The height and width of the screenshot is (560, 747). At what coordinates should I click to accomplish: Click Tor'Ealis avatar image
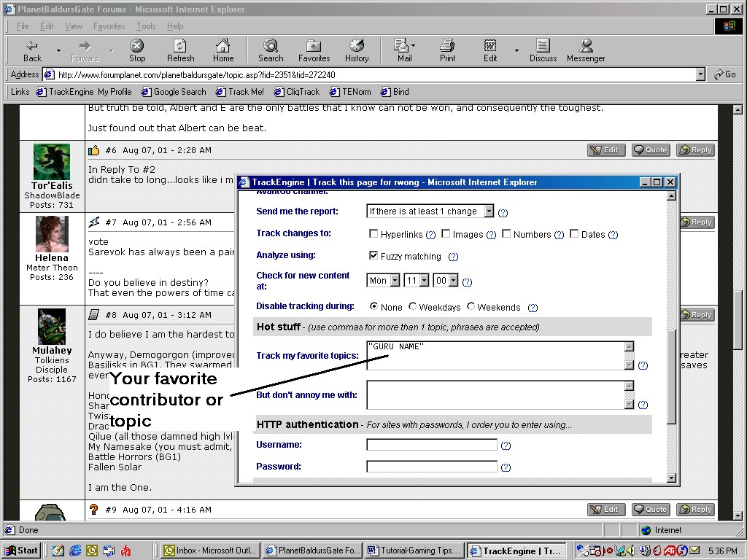tap(52, 162)
